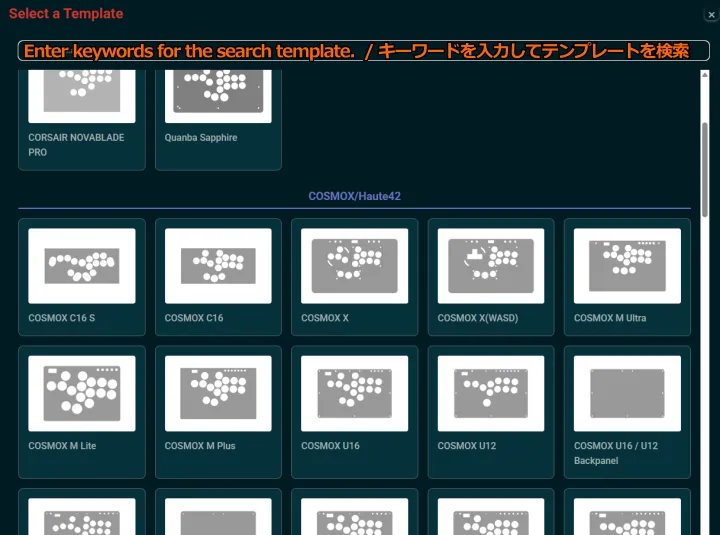
Task: Click the Select a Template title
Action: point(66,14)
